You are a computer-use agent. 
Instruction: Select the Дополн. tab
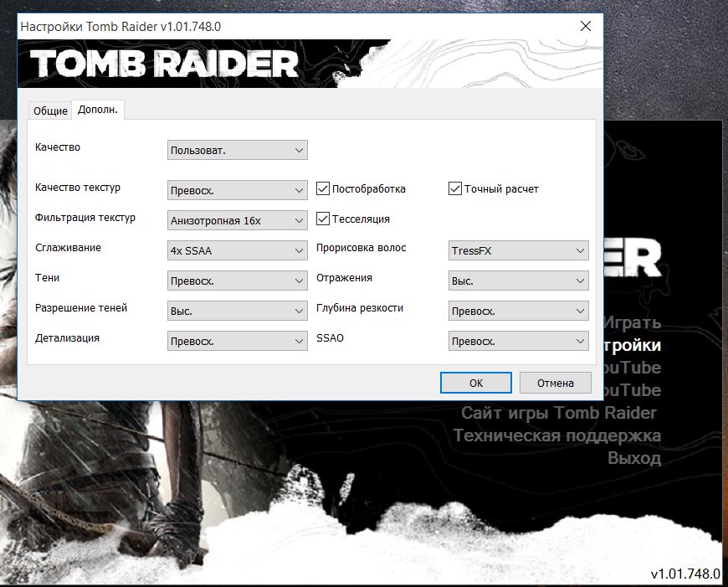98,110
